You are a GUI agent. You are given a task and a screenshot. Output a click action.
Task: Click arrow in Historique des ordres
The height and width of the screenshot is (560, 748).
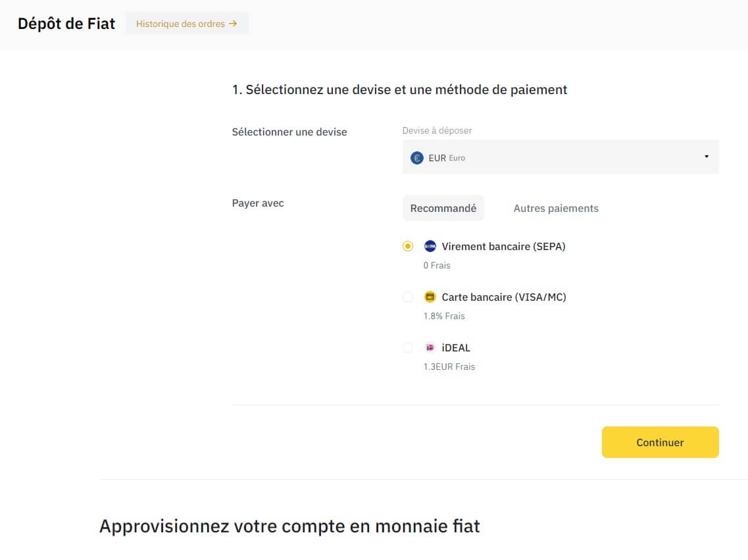click(232, 24)
